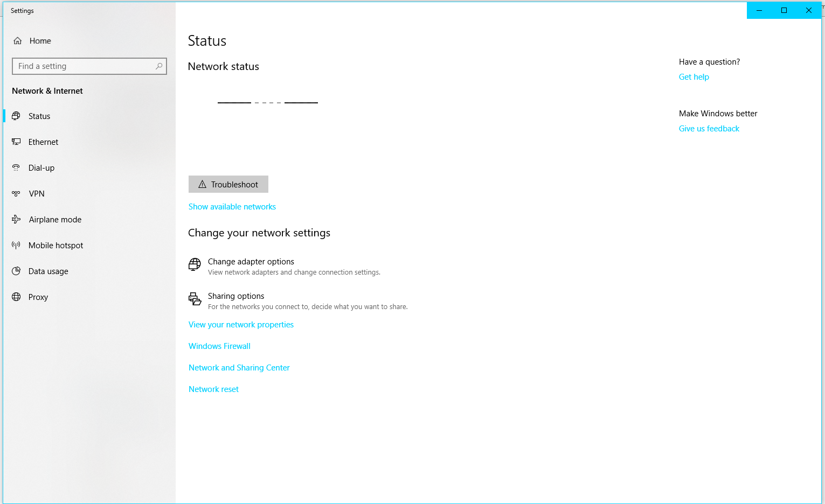Viewport: 825px width, 504px height.
Task: Click the 'Network status' heading
Action: point(224,66)
